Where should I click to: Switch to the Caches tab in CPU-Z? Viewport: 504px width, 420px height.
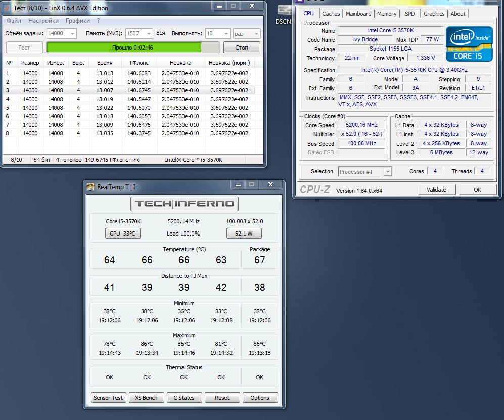(x=331, y=14)
